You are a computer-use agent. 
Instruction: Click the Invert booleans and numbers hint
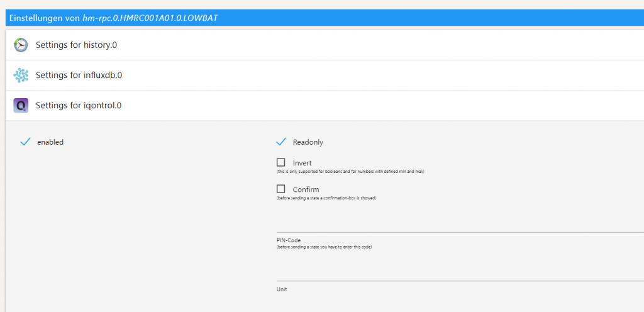click(350, 172)
